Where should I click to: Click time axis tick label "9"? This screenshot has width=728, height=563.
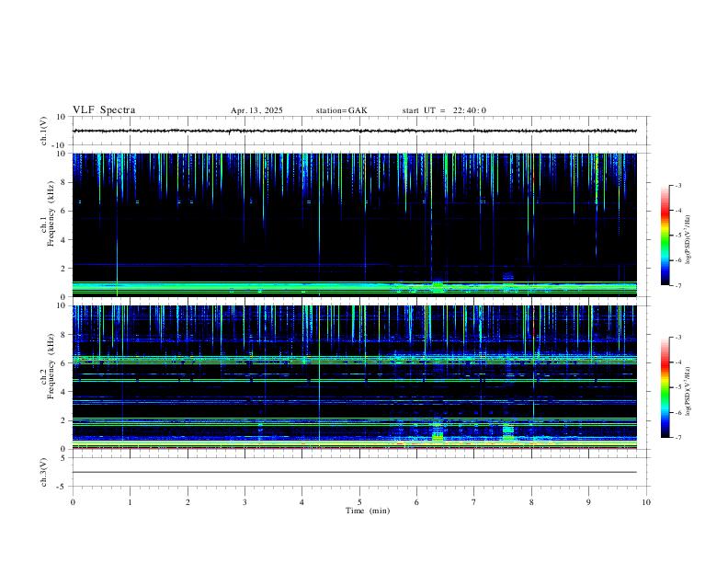588,502
